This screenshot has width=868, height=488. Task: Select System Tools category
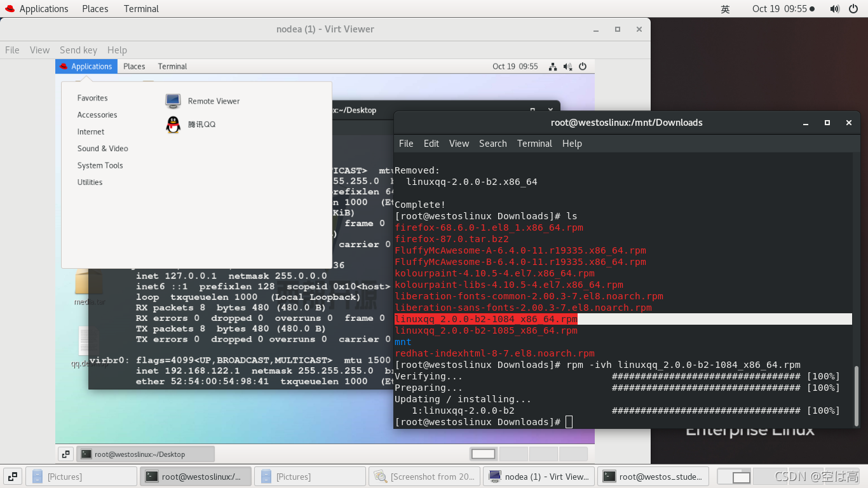100,165
